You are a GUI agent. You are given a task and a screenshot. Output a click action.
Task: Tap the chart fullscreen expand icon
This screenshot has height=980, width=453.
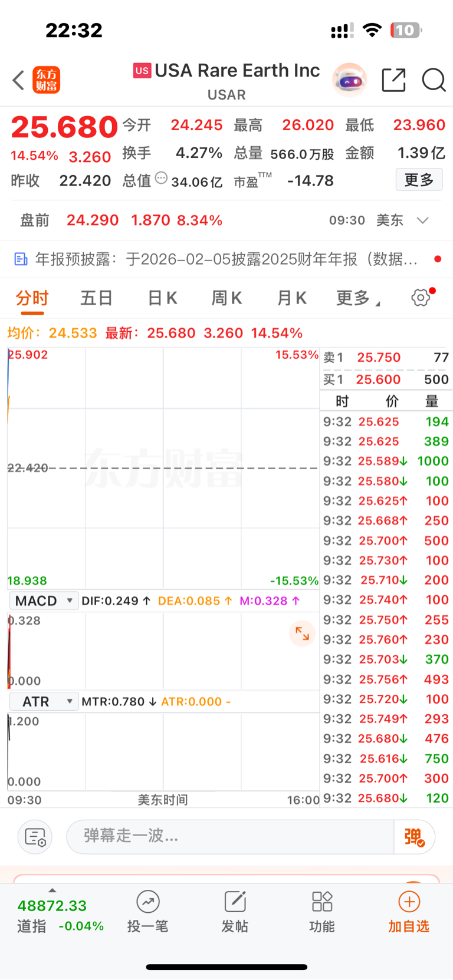[302, 633]
